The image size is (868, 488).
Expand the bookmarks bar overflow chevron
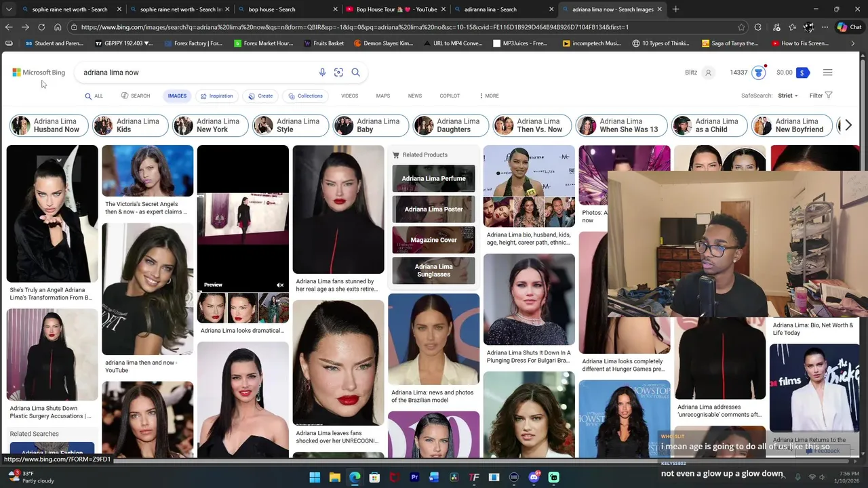pos(853,43)
